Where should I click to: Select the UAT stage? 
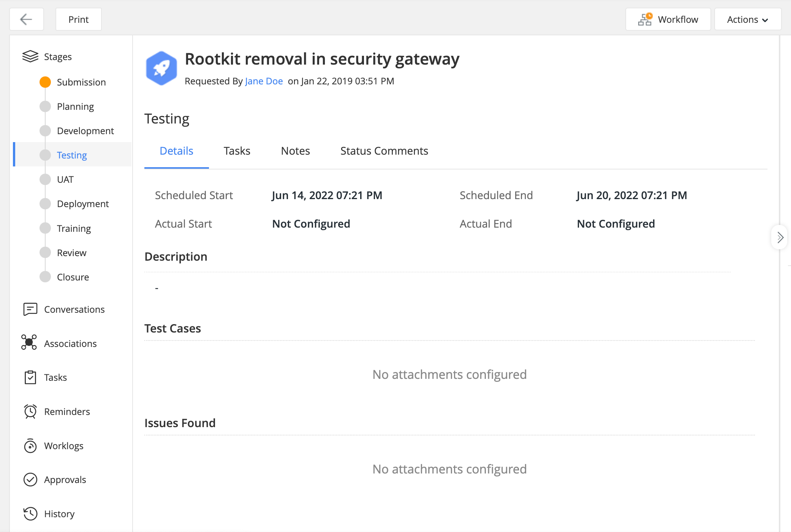click(x=65, y=179)
